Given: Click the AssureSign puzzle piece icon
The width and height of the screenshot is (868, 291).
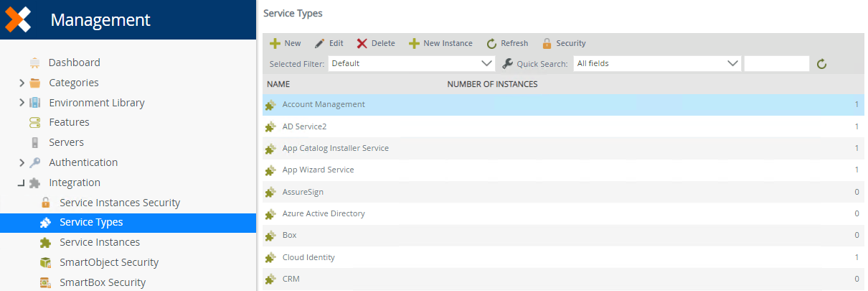Looking at the screenshot, I should [270, 193].
